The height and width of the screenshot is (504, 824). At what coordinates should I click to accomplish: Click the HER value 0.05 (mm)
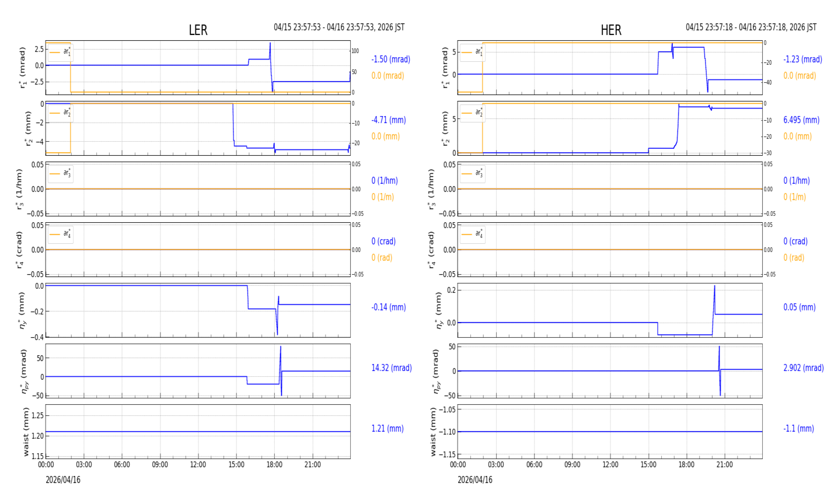(x=799, y=307)
